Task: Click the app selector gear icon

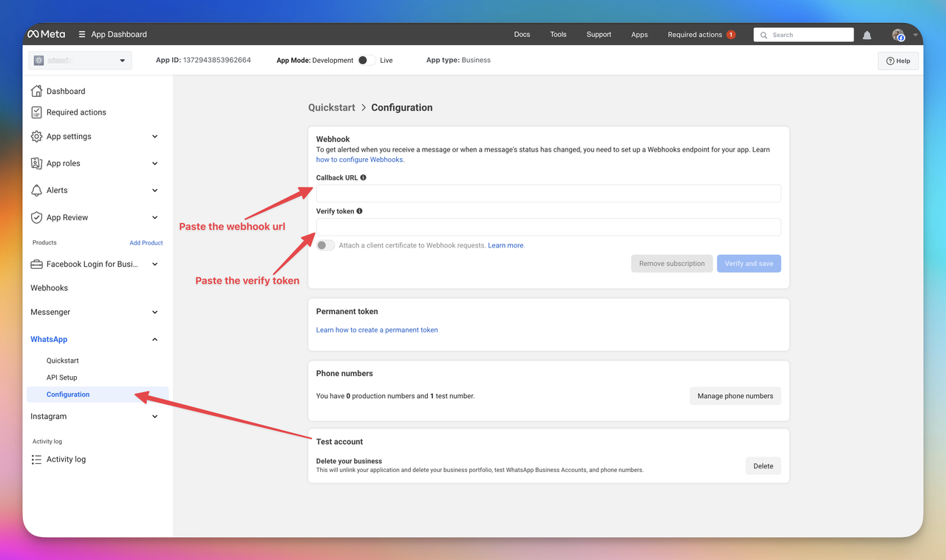Action: click(39, 61)
